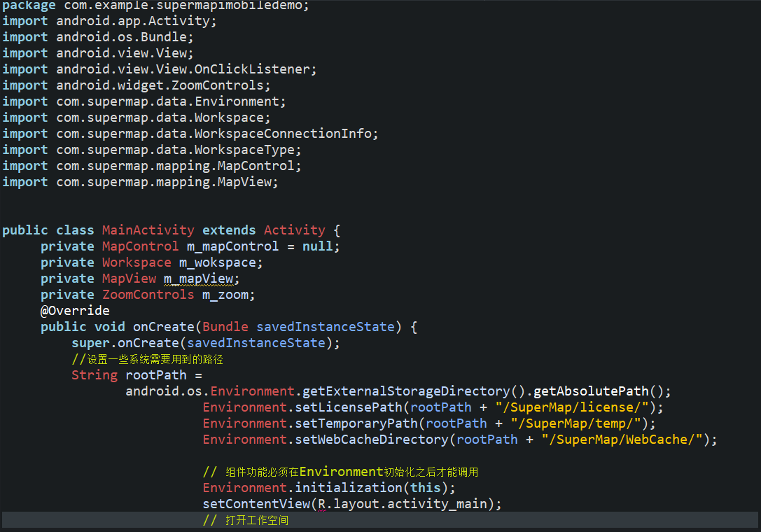The height and width of the screenshot is (532, 761).
Task: Click MainActivity class name
Action: 148,230
